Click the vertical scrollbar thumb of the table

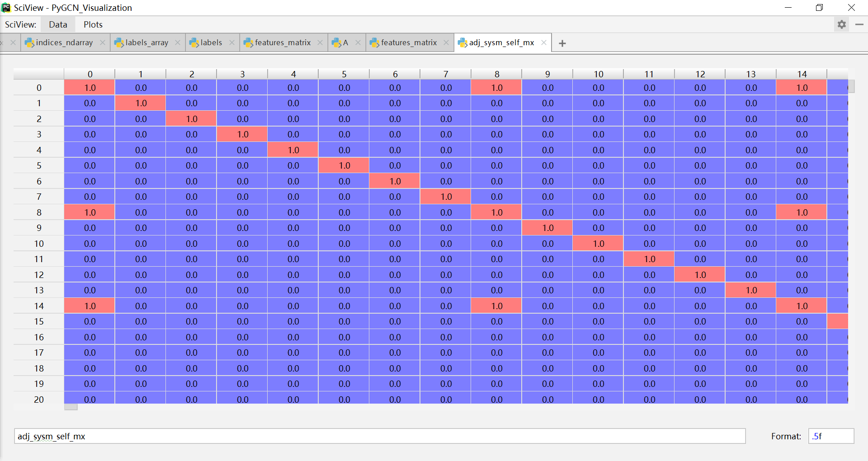tap(851, 86)
